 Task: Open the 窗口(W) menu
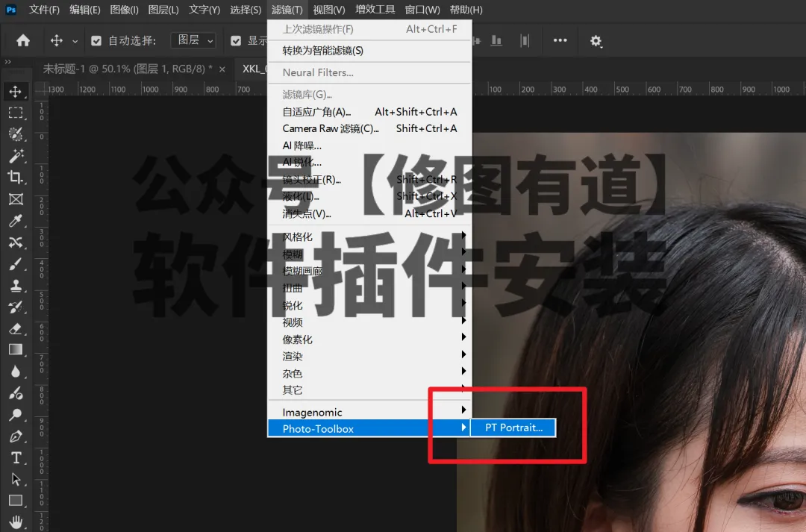(x=422, y=10)
